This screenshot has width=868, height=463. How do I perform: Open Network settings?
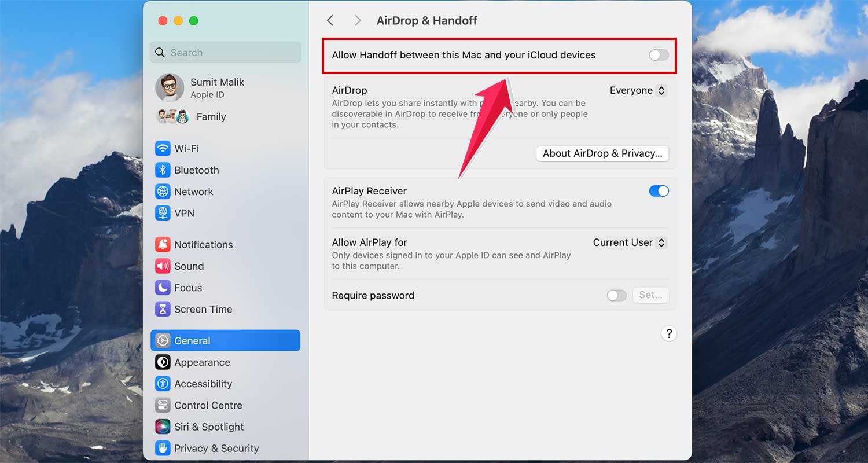tap(163, 192)
